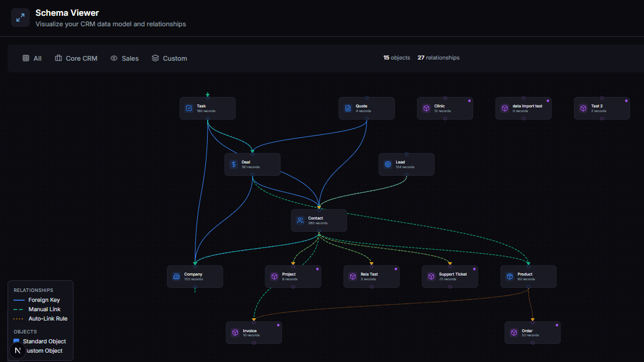
Task: Click the Contact people icon
Action: pyautogui.click(x=300, y=220)
